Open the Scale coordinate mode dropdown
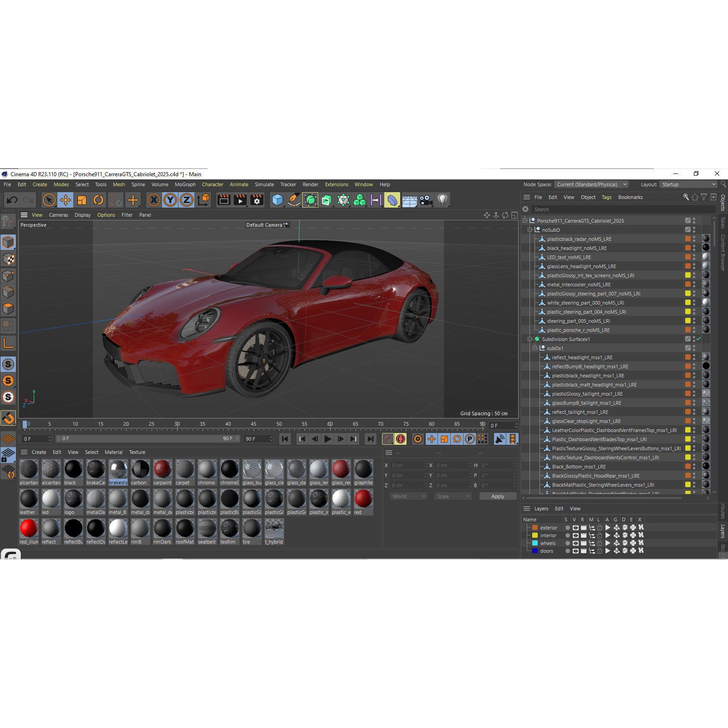This screenshot has height=728, width=728. click(x=453, y=496)
